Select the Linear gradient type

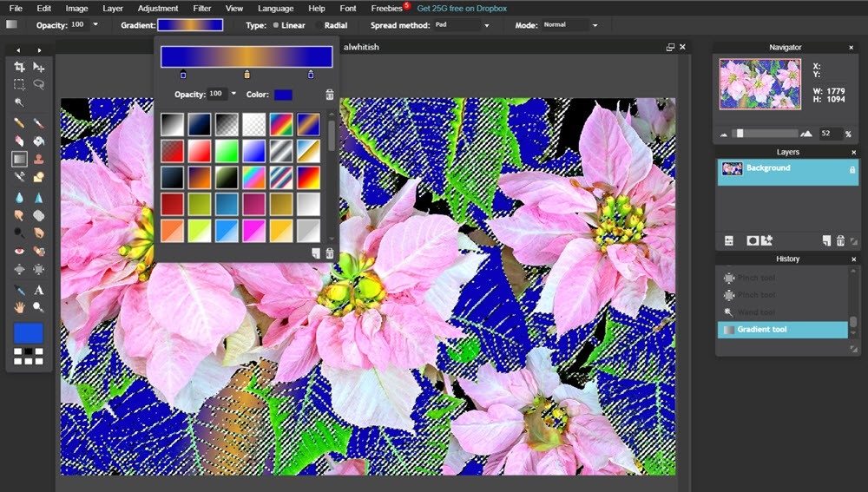point(288,25)
